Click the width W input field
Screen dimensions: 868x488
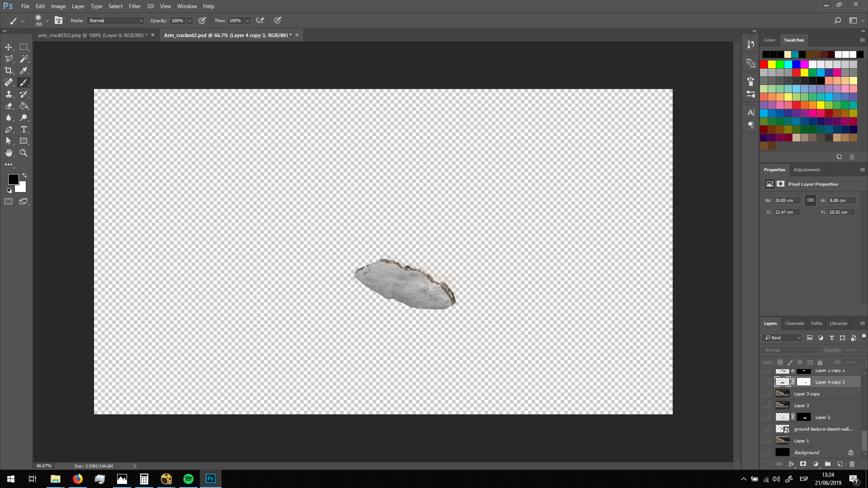coord(787,200)
